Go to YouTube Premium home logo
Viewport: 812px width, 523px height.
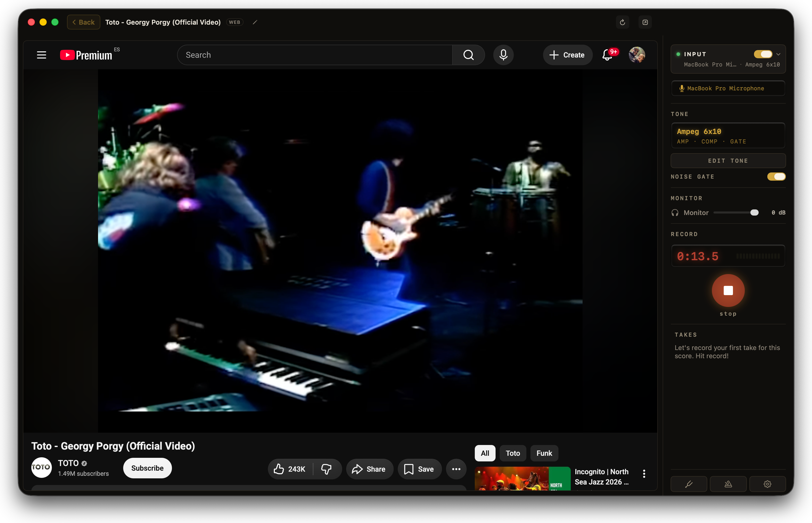tap(86, 55)
